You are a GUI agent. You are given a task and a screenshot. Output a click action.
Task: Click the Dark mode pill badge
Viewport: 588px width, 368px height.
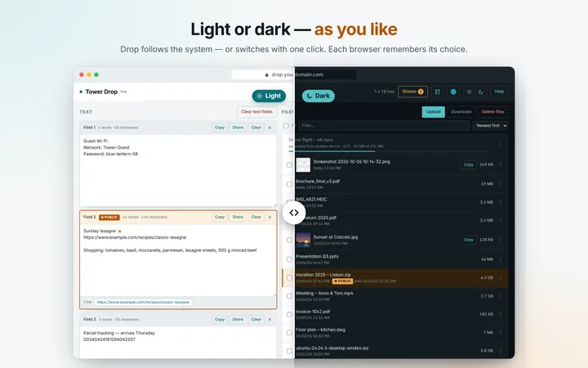[x=318, y=96]
